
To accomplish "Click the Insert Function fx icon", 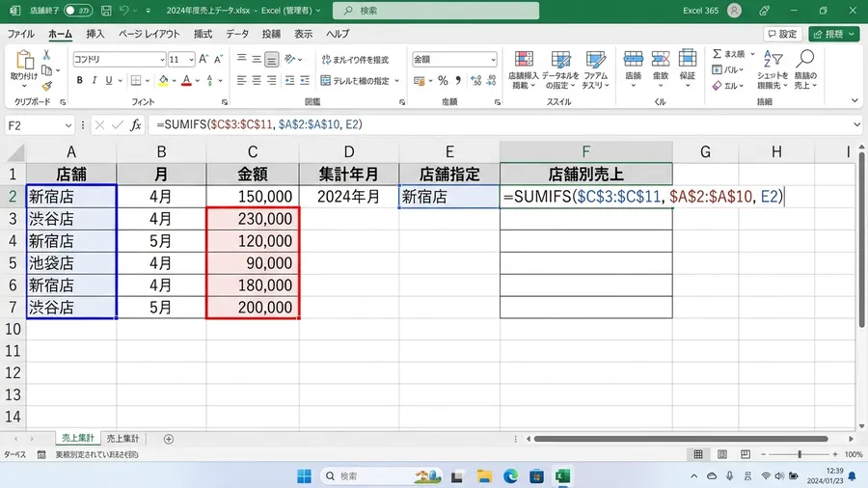I will [136, 125].
